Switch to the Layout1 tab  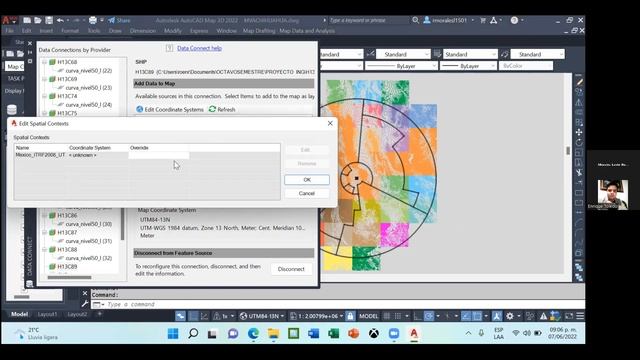pos(47,314)
